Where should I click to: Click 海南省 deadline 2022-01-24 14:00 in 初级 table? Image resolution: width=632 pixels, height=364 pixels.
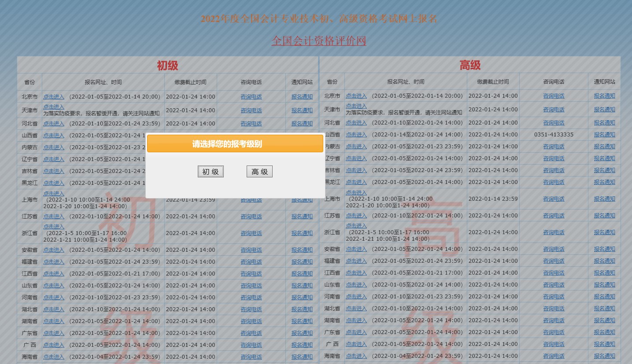pyautogui.click(x=191, y=357)
